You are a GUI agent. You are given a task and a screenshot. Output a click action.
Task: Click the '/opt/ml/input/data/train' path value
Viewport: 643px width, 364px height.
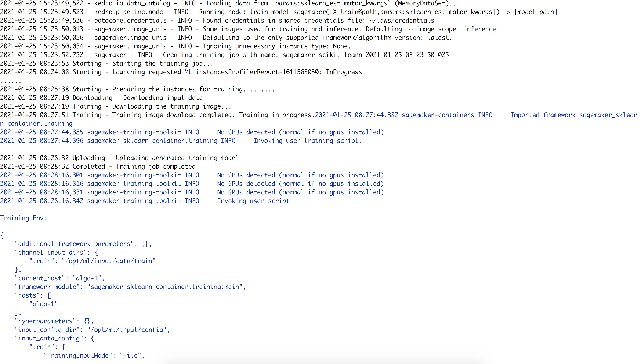coord(109,261)
